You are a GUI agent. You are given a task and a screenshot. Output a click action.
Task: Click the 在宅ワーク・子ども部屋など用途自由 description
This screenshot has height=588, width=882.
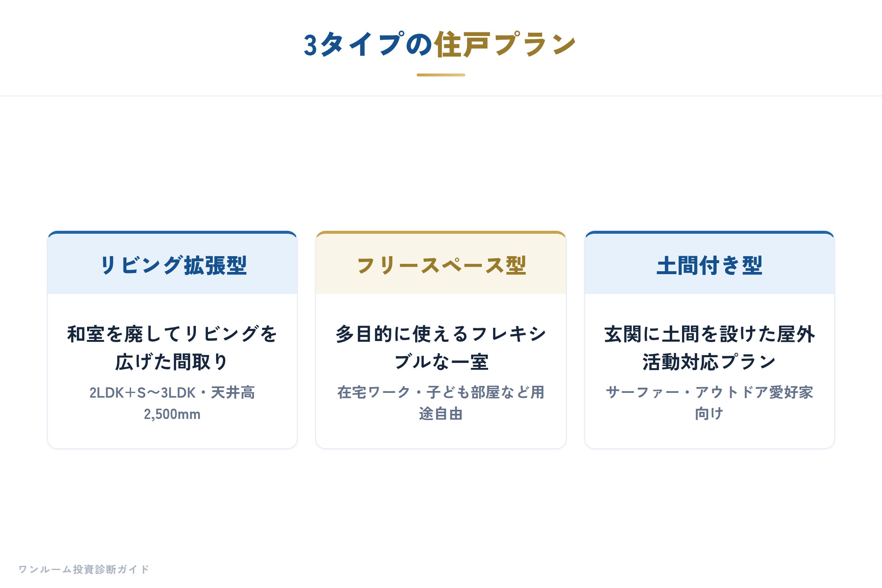point(441,403)
